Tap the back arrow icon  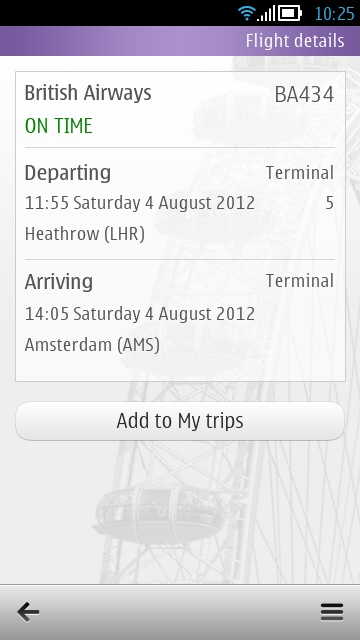pyautogui.click(x=28, y=612)
